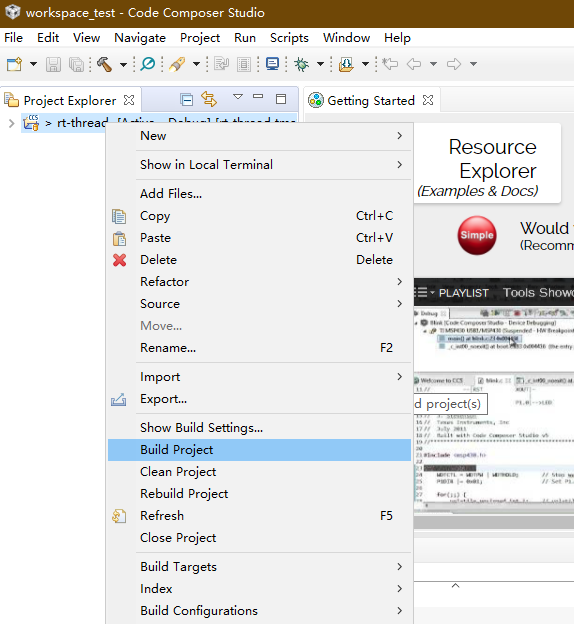574x624 pixels.
Task: Expand the rt-thread project tree node
Action: point(12,123)
